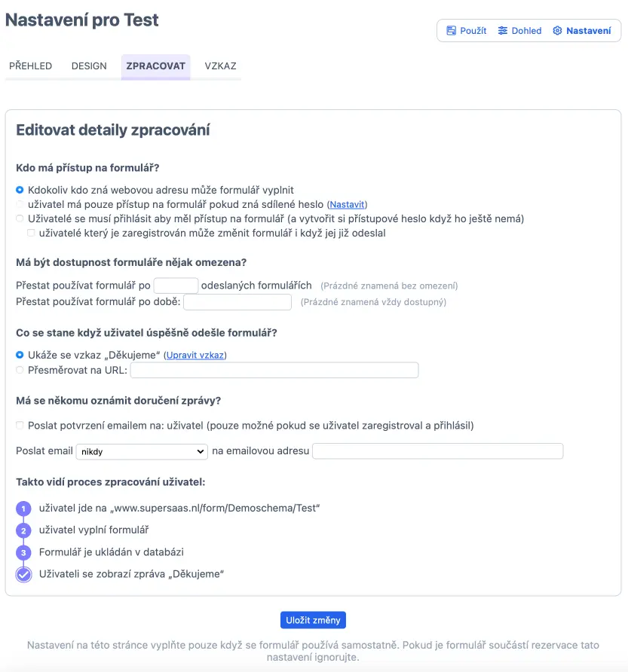628x672 pixels.
Task: Click the step 3 circle icon
Action: point(23,552)
